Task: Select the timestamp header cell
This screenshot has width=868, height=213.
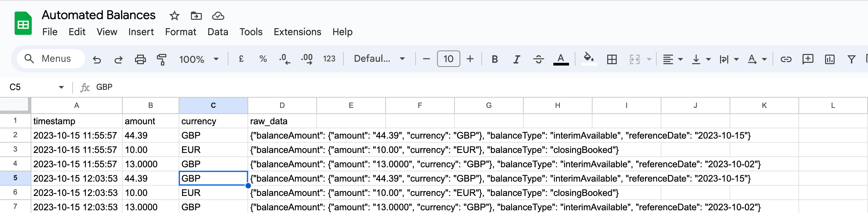Action: (x=77, y=121)
